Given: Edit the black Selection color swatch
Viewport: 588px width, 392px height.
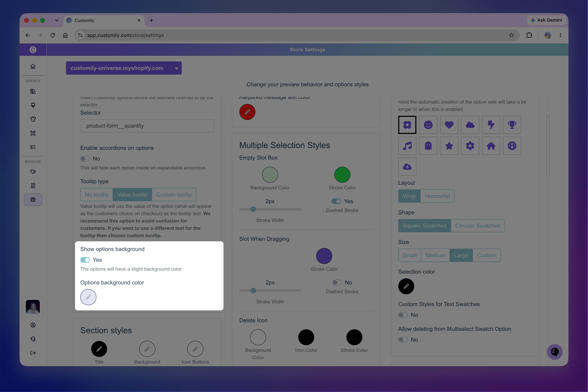Looking at the screenshot, I should tap(406, 286).
